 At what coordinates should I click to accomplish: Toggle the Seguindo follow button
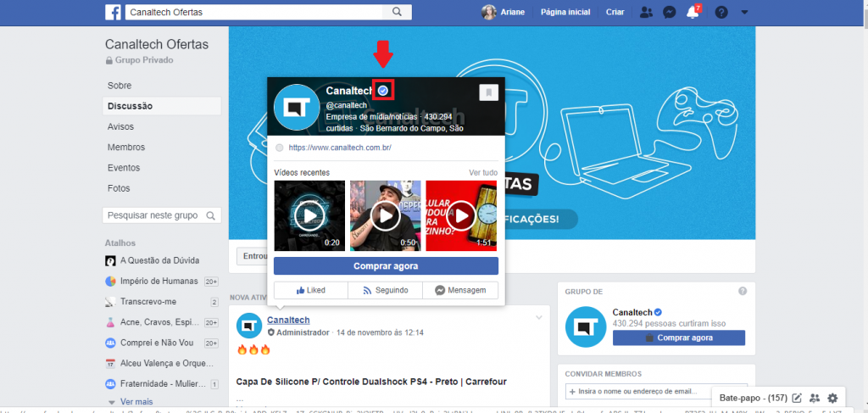point(386,290)
